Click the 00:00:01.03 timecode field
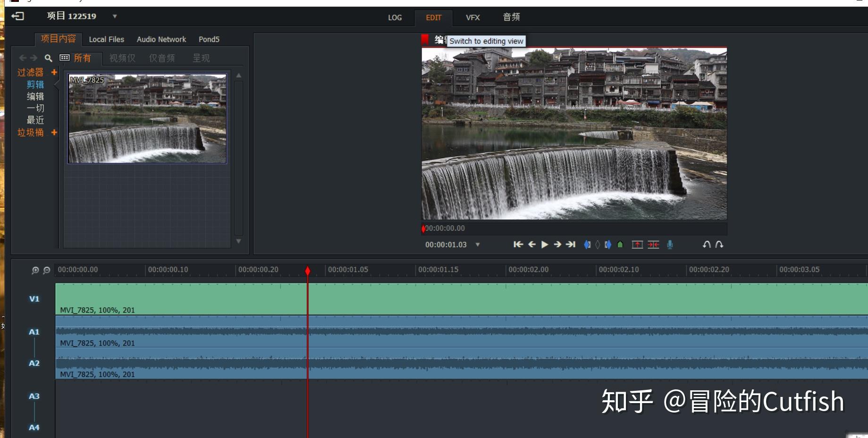Viewport: 868px width, 438px height. coord(446,244)
